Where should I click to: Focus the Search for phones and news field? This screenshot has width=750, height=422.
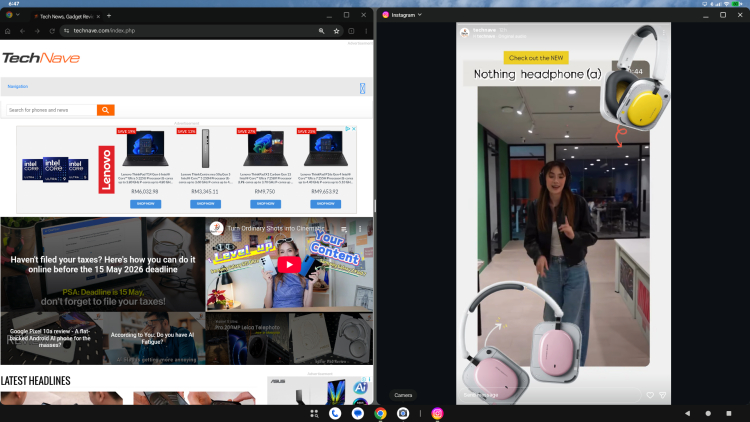pyautogui.click(x=52, y=110)
